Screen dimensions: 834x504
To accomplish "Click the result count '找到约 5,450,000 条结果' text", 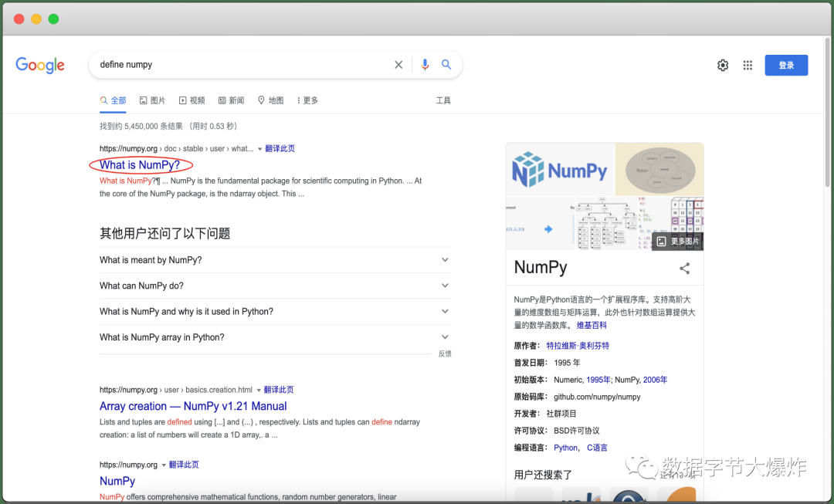I will click(x=141, y=126).
